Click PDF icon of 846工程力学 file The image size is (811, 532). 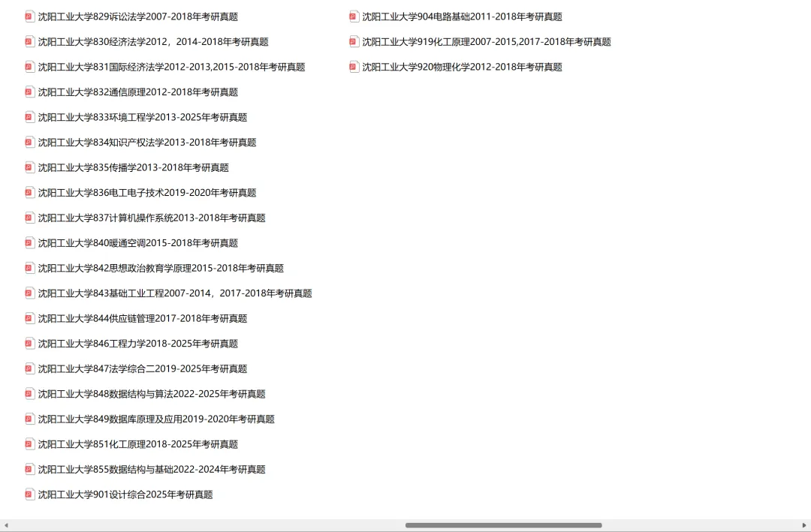pyautogui.click(x=30, y=344)
